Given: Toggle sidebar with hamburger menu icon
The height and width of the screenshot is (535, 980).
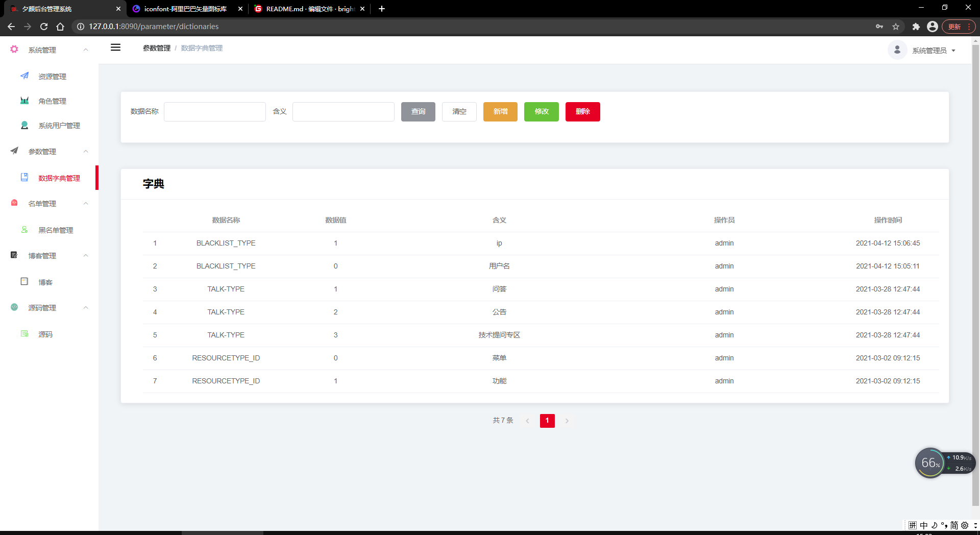Looking at the screenshot, I should coord(116,47).
